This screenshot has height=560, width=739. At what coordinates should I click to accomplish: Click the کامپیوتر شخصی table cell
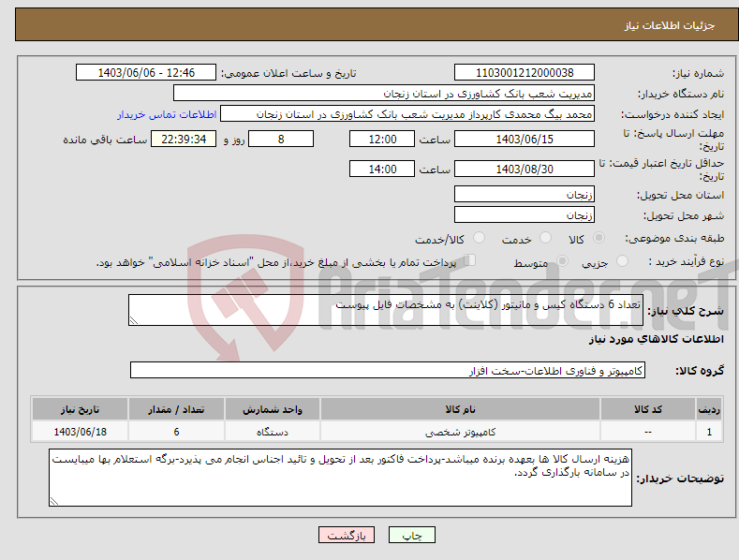[460, 432]
